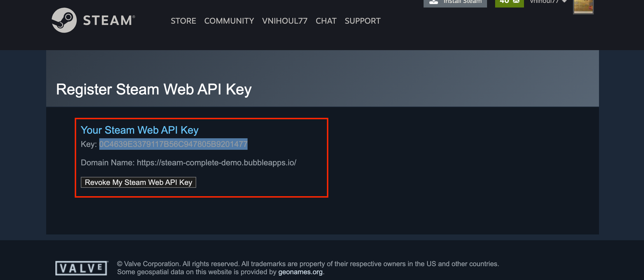The height and width of the screenshot is (280, 644).
Task: Click the Steam logo icon
Action: [x=64, y=20]
